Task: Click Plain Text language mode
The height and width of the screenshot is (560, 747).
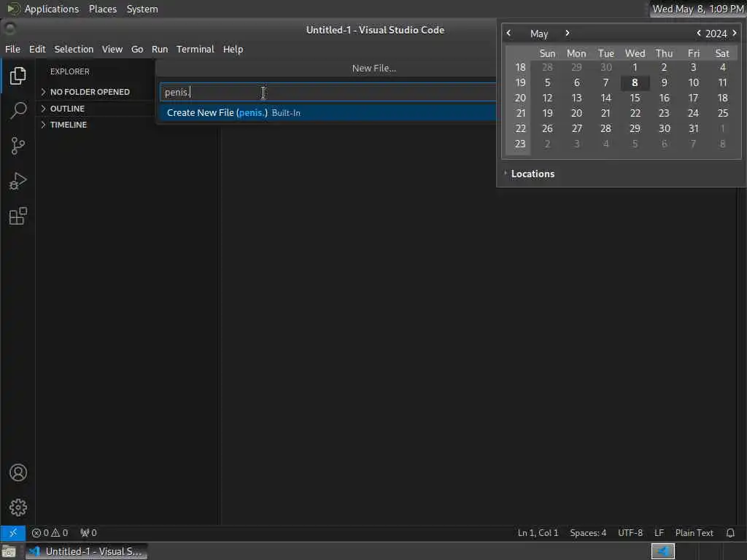Action: [x=694, y=533]
